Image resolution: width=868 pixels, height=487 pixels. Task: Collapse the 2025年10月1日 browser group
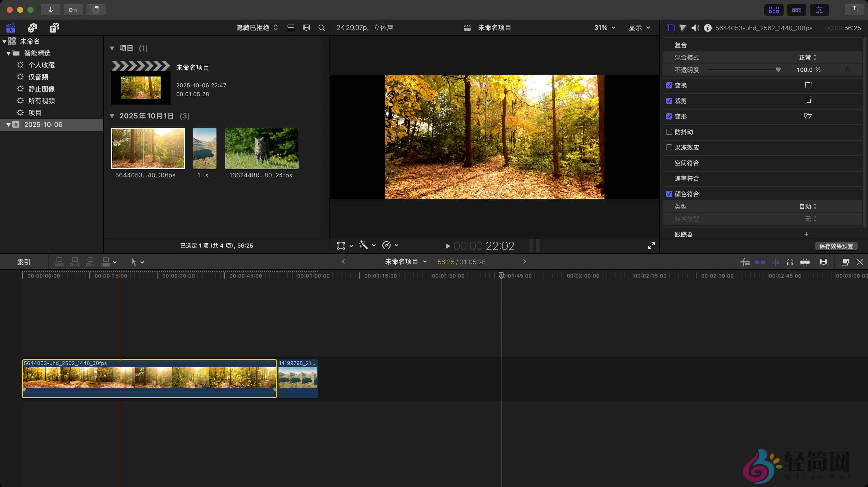coord(113,116)
